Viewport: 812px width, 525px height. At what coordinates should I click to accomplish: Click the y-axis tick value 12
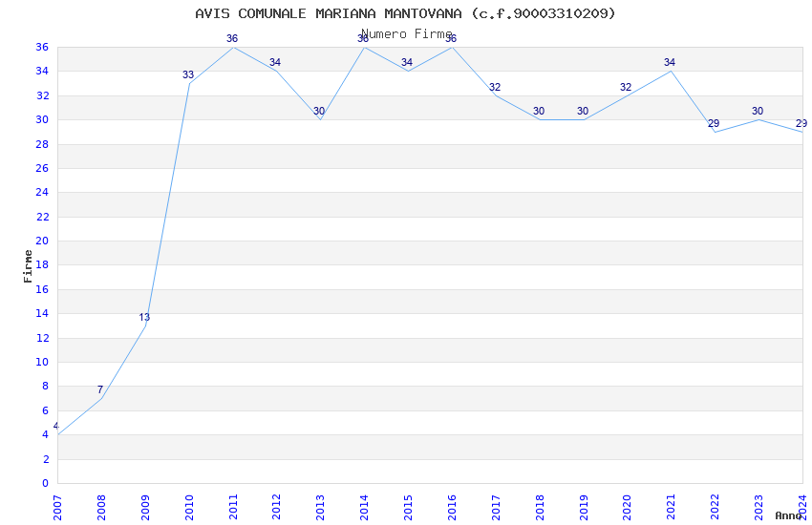coord(42,338)
